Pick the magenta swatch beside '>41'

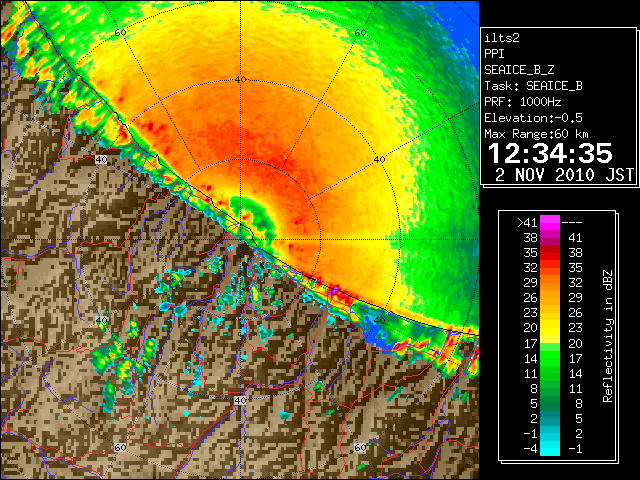point(550,223)
